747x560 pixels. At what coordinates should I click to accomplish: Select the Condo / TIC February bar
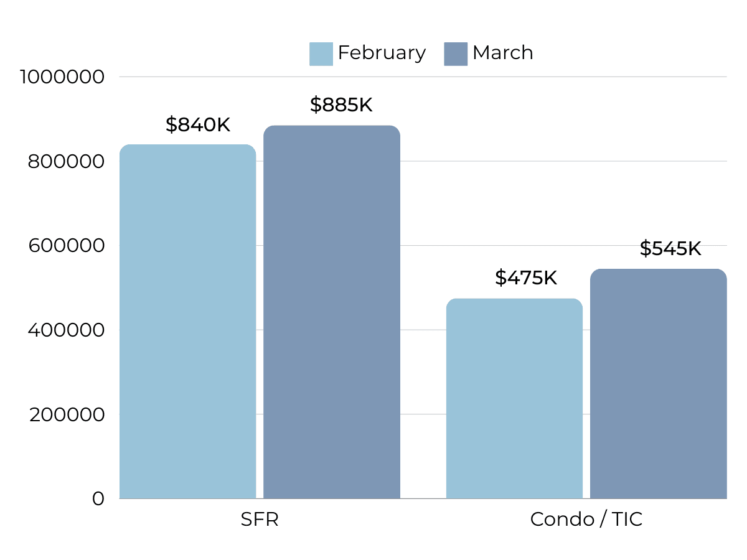[514, 398]
